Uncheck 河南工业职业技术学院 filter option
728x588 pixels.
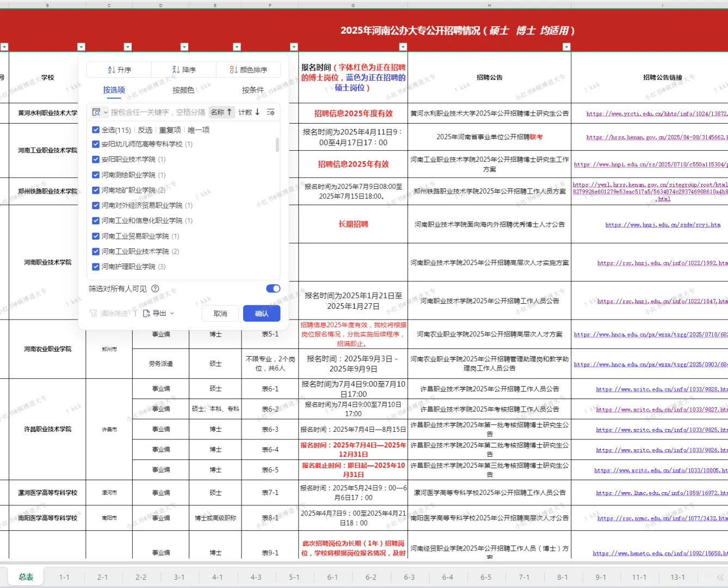[x=96, y=252]
